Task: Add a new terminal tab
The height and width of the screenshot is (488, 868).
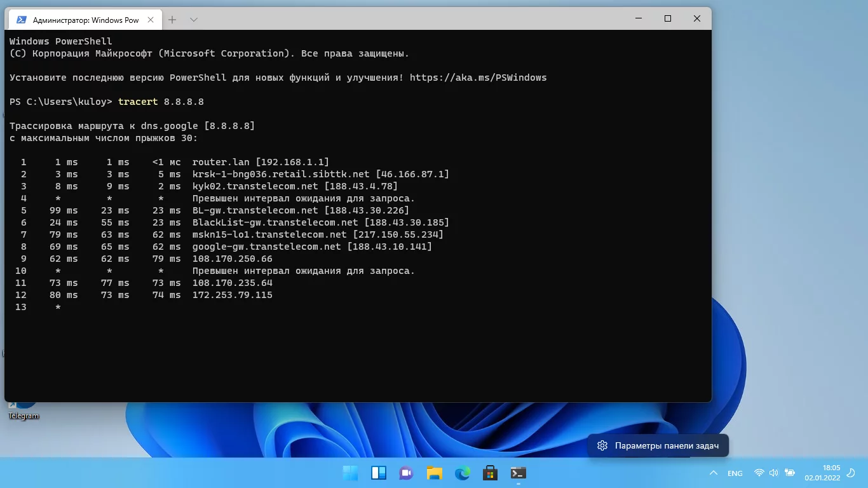Action: (172, 20)
